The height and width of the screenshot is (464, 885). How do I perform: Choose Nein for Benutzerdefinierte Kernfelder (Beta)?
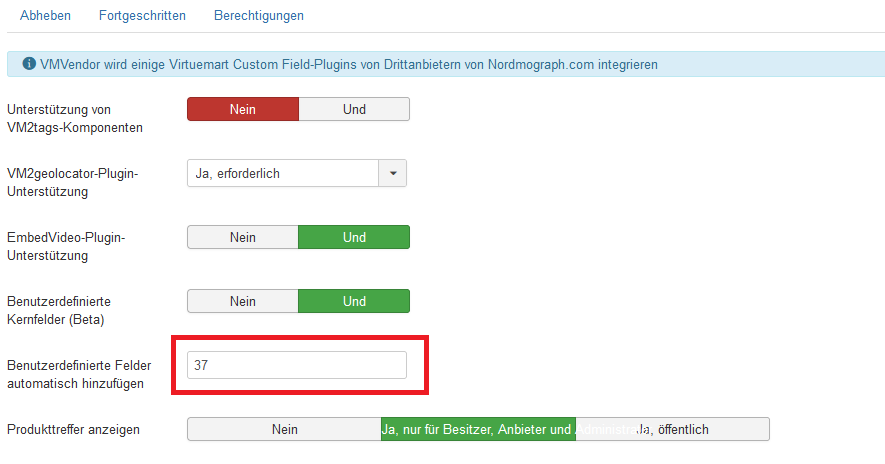tap(243, 301)
